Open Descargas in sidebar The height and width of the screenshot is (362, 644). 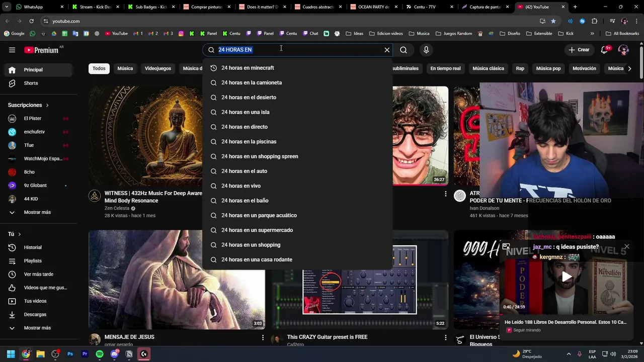[38, 314]
